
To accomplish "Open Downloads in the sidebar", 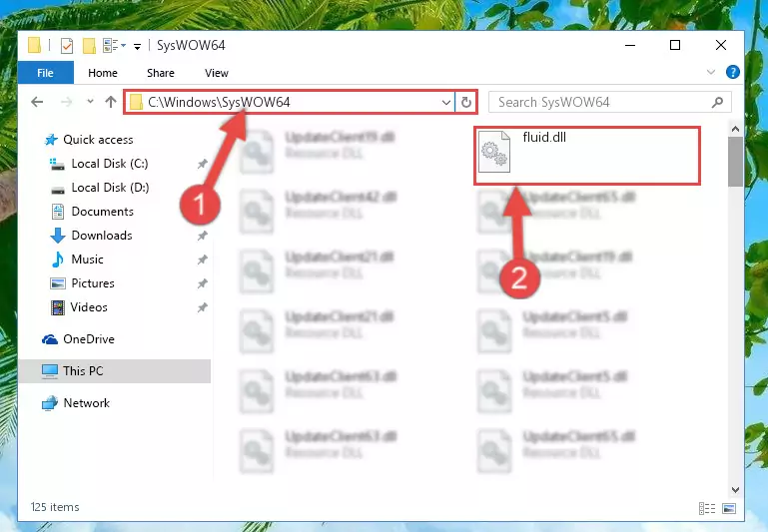I will 92,236.
